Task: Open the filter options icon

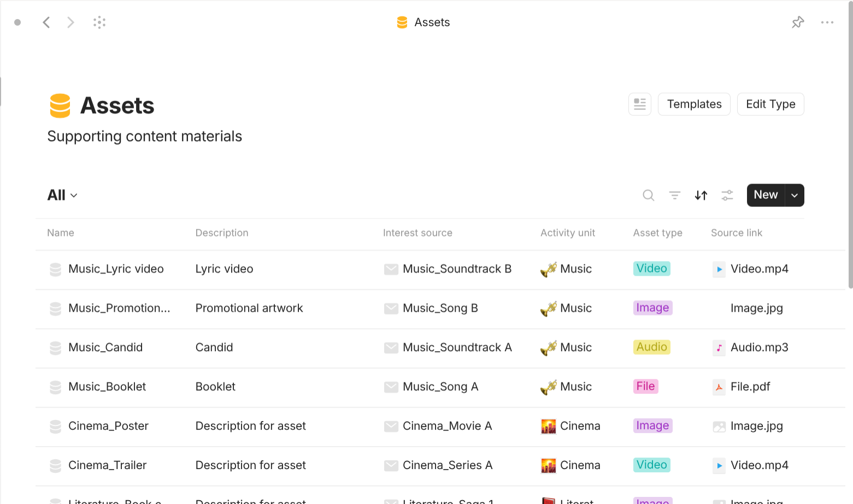Action: (674, 195)
